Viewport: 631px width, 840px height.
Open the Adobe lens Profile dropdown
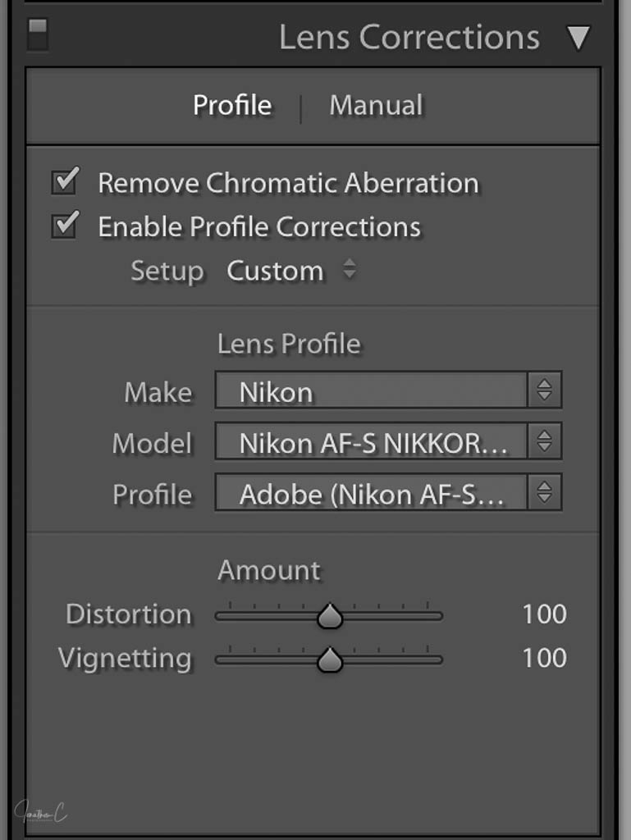[371, 493]
